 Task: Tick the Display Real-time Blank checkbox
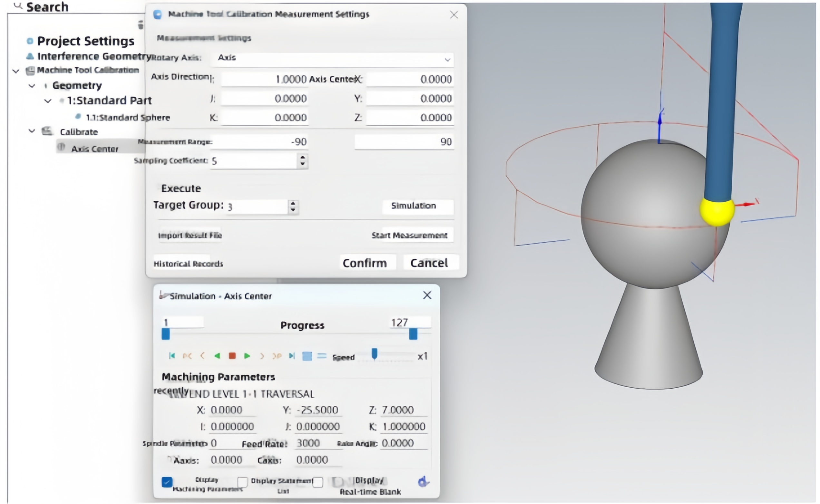click(318, 482)
